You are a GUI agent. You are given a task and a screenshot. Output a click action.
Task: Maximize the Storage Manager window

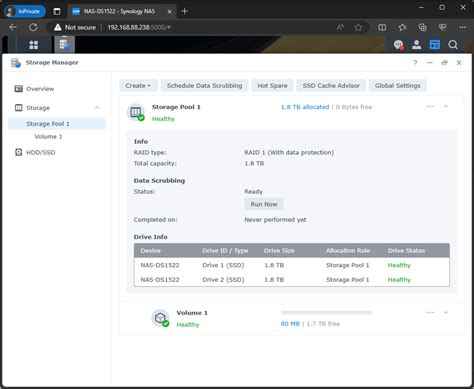click(x=444, y=63)
